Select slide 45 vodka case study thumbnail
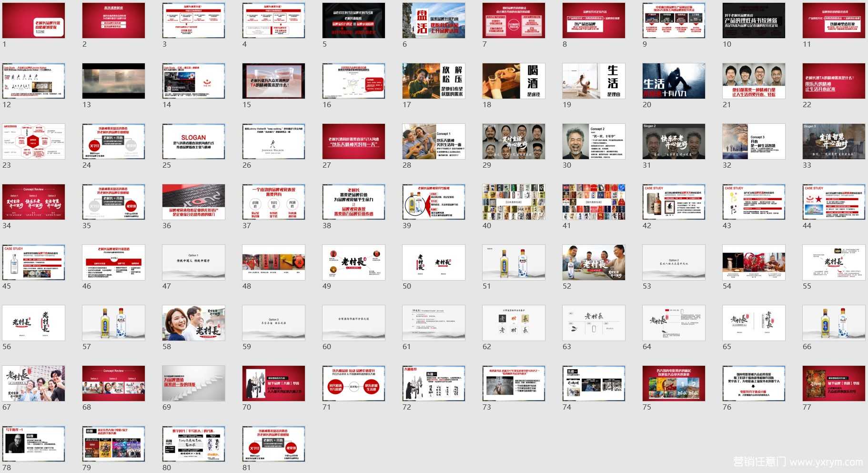The image size is (868, 473). pos(33,262)
